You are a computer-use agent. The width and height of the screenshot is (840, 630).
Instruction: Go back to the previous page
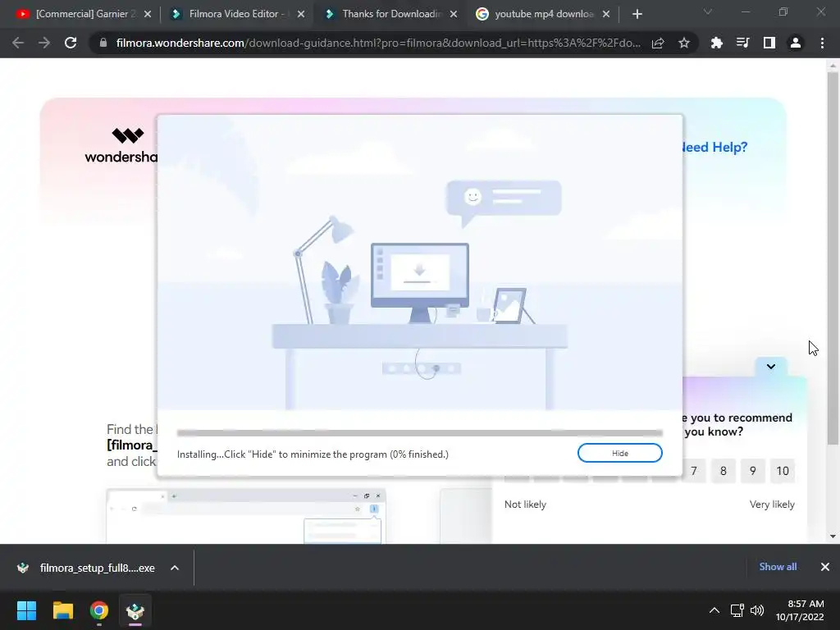[18, 43]
